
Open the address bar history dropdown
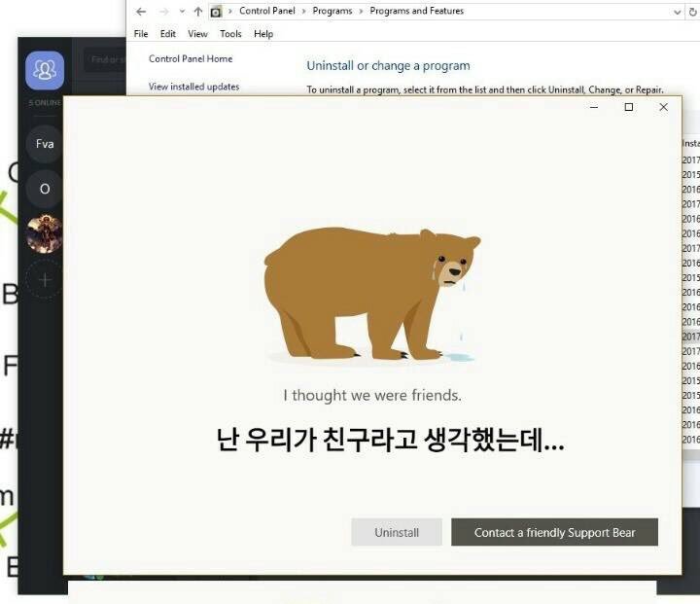pos(678,12)
